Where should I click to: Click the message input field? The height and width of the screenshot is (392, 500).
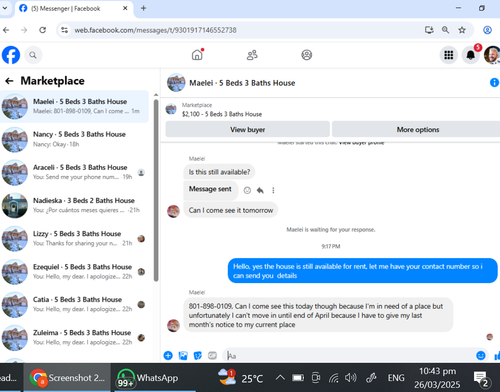(348, 356)
